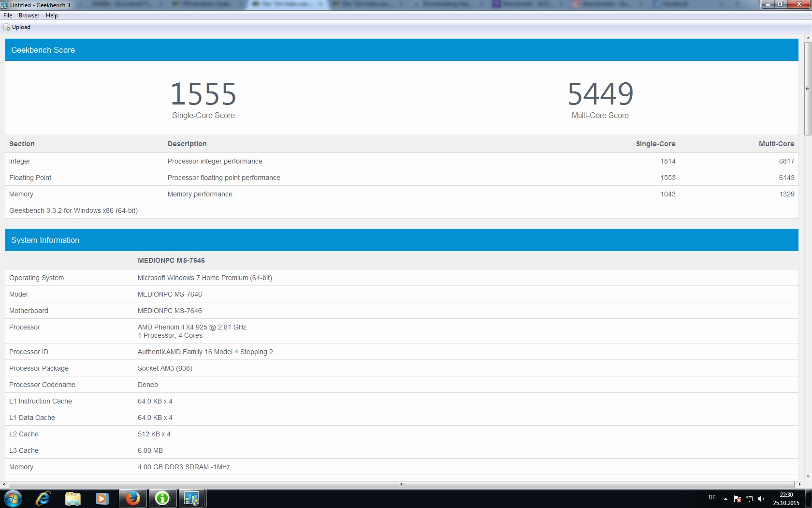Click the green info icon in taskbar
This screenshot has width=812, height=508.
click(x=162, y=498)
